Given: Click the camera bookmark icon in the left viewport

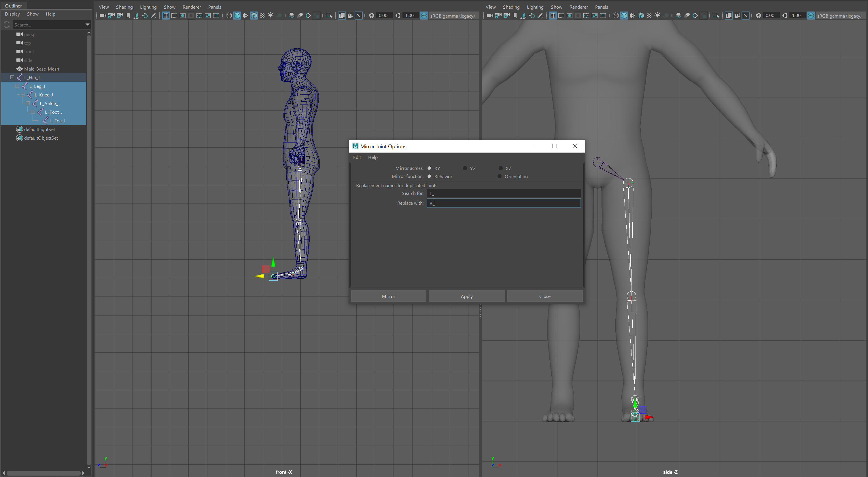Looking at the screenshot, I should [x=128, y=16].
